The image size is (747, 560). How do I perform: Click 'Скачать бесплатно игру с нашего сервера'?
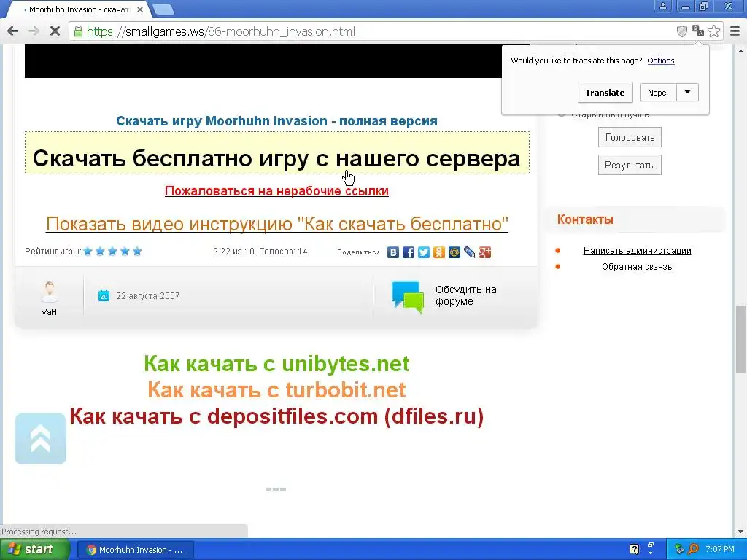276,157
